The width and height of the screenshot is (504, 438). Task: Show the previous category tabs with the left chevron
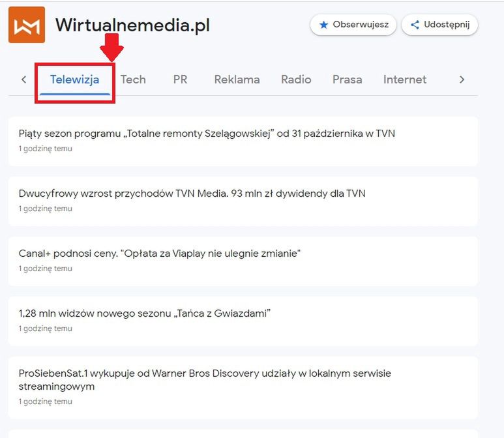click(x=23, y=80)
